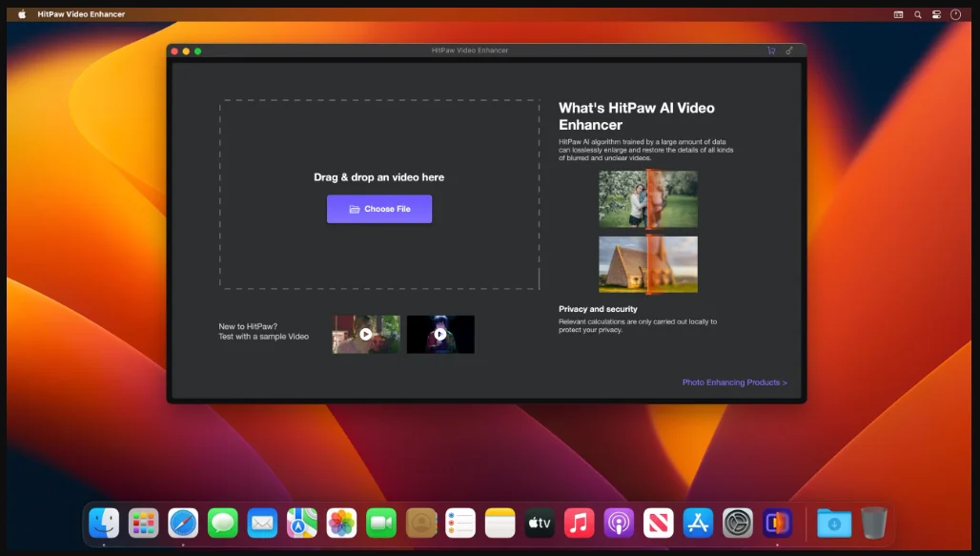Viewport: 980px width, 556px height.
Task: Open the Downloads folder in the Dock
Action: point(834,523)
